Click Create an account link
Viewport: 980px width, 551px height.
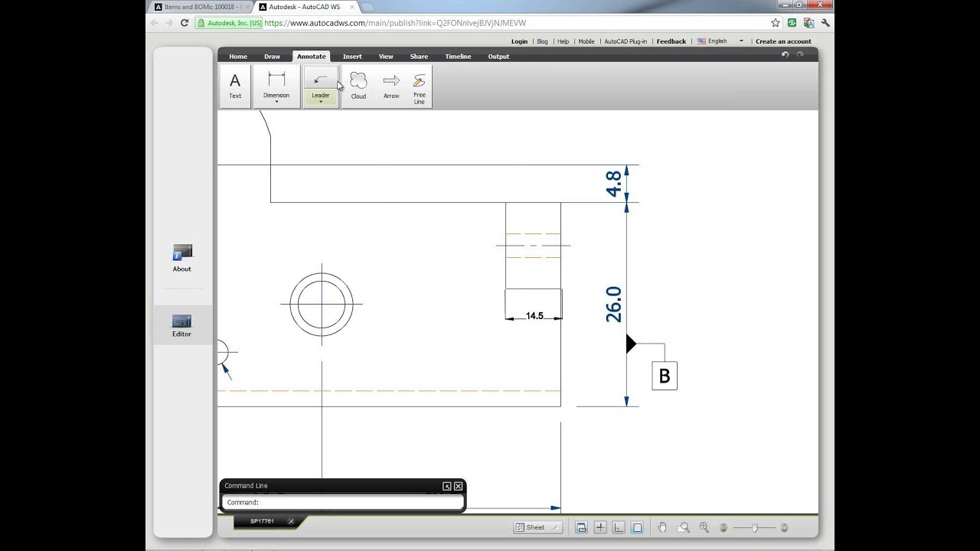coord(783,41)
